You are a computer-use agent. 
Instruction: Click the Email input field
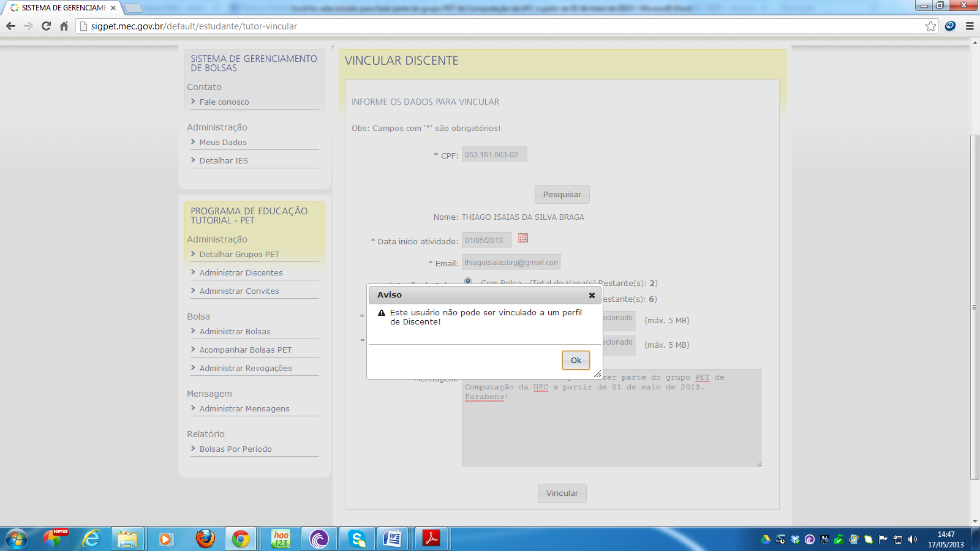click(x=511, y=263)
